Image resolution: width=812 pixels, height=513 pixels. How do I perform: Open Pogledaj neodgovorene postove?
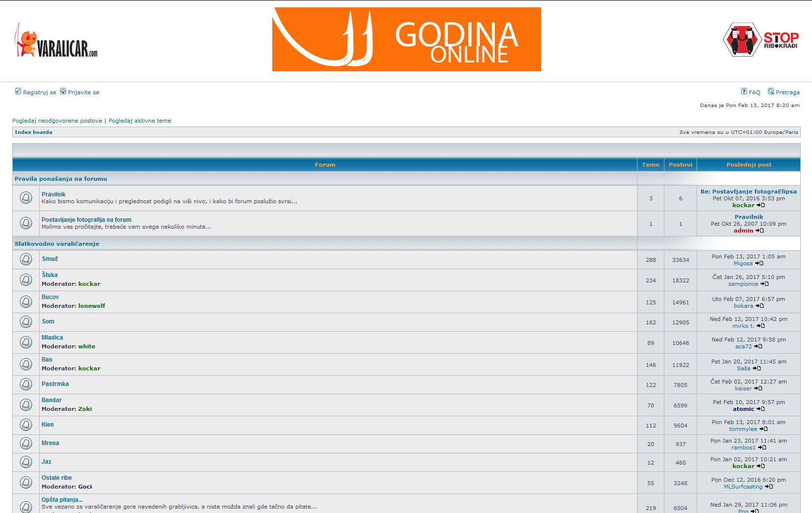click(57, 121)
